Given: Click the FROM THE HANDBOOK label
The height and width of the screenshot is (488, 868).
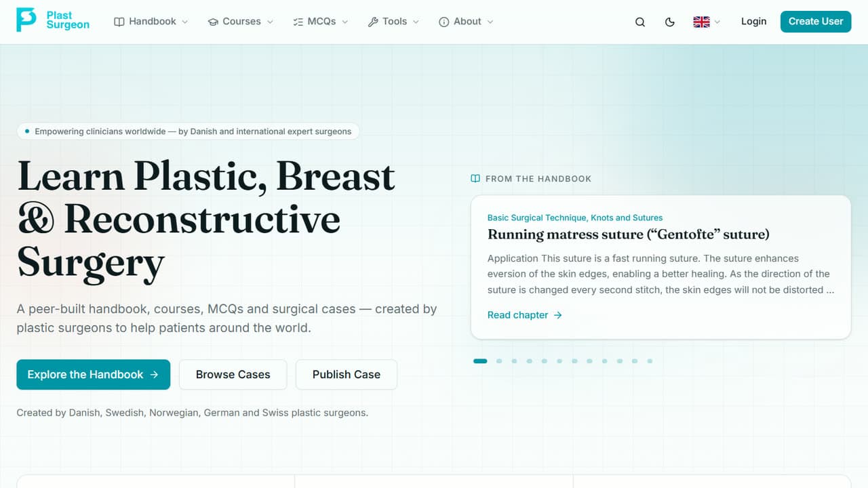Looking at the screenshot, I should coord(531,179).
